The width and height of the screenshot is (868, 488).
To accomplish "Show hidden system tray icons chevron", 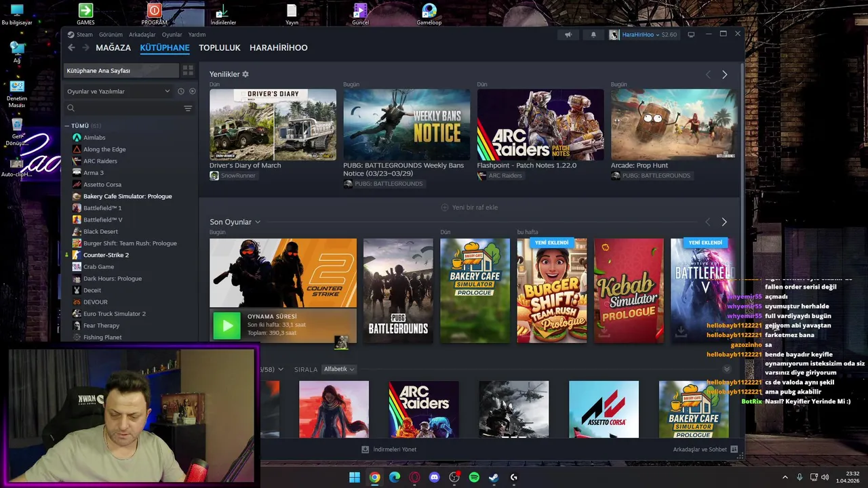I will (785, 477).
